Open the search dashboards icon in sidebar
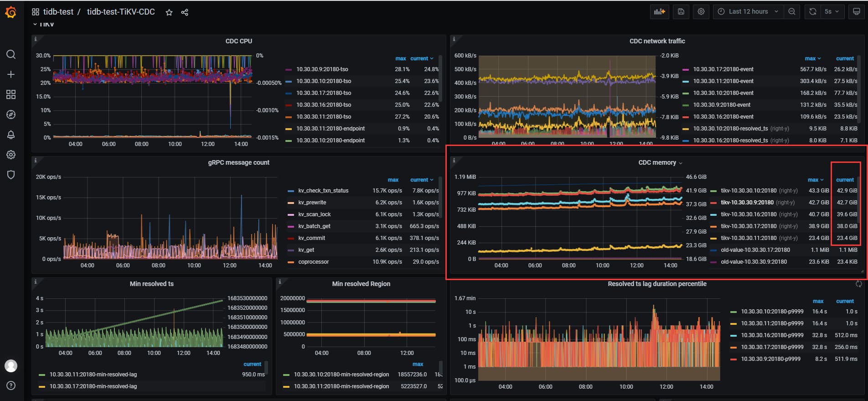Image resolution: width=868 pixels, height=401 pixels. point(11,55)
